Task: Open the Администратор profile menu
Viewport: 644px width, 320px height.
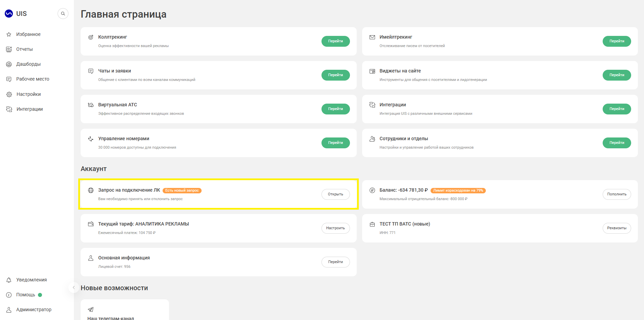Action: pos(34,310)
